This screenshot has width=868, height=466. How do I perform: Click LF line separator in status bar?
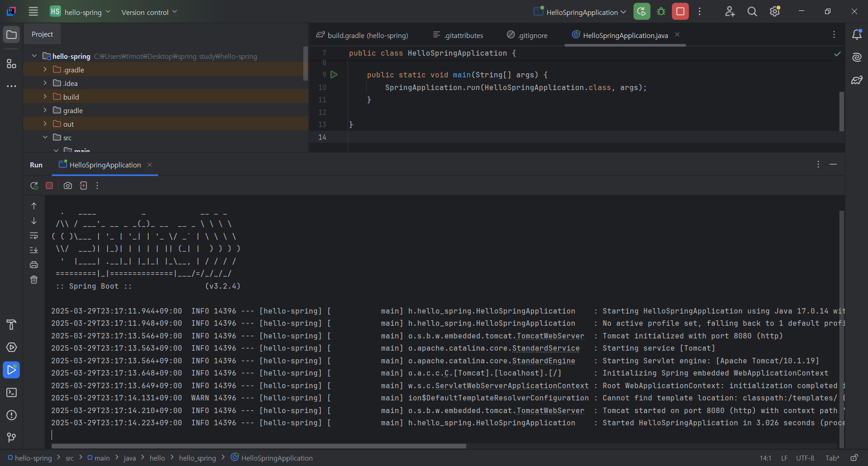point(784,458)
